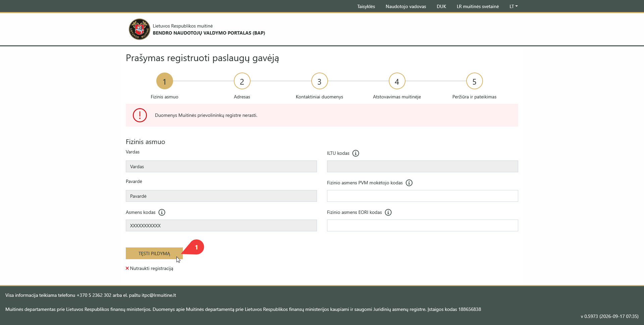This screenshot has height=325, width=644.
Task: Click the email itpc@lrmuitine.lt in footer
Action: (x=159, y=295)
